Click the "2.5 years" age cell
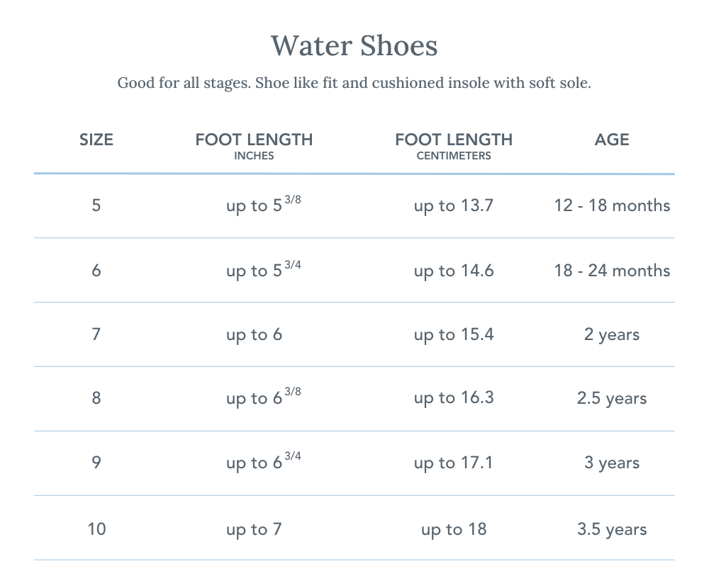The width and height of the screenshot is (709, 588). (x=612, y=398)
